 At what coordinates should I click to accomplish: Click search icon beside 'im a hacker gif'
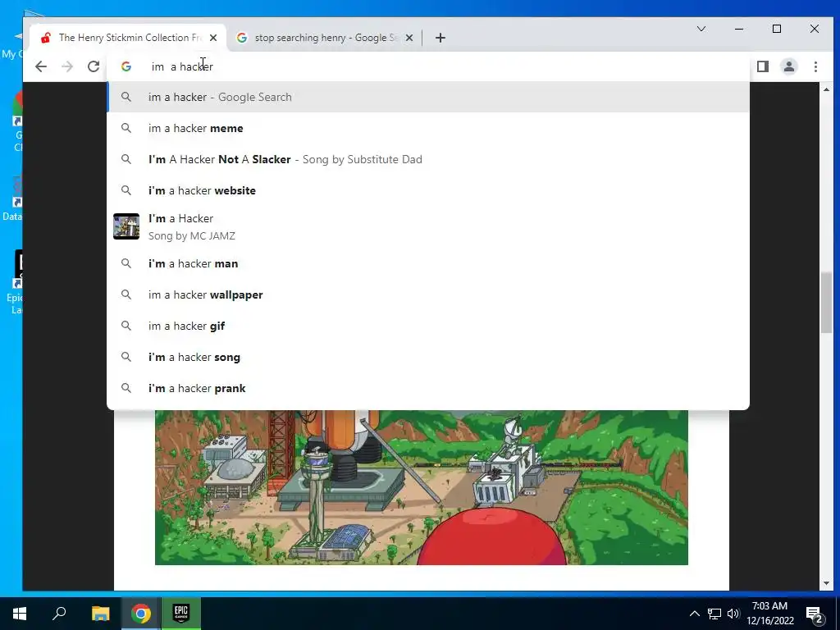[126, 326]
